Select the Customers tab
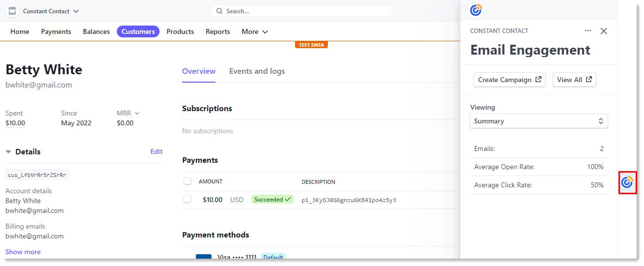The width and height of the screenshot is (644, 266). [x=138, y=31]
